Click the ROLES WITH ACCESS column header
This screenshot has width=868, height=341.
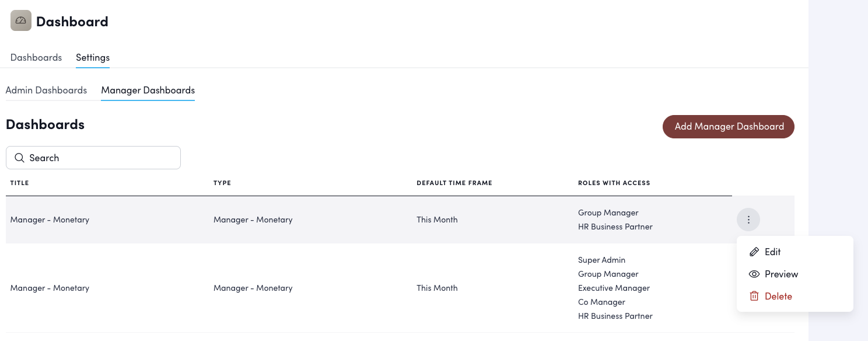pos(614,183)
